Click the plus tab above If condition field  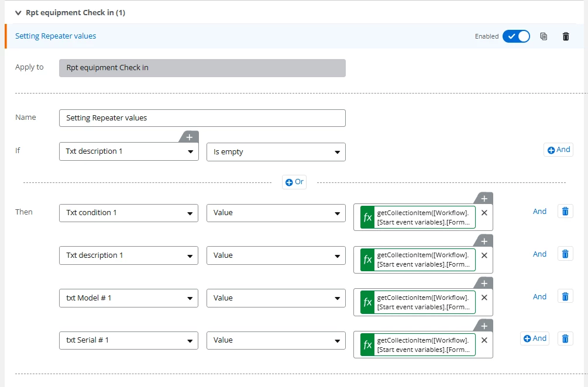click(189, 137)
